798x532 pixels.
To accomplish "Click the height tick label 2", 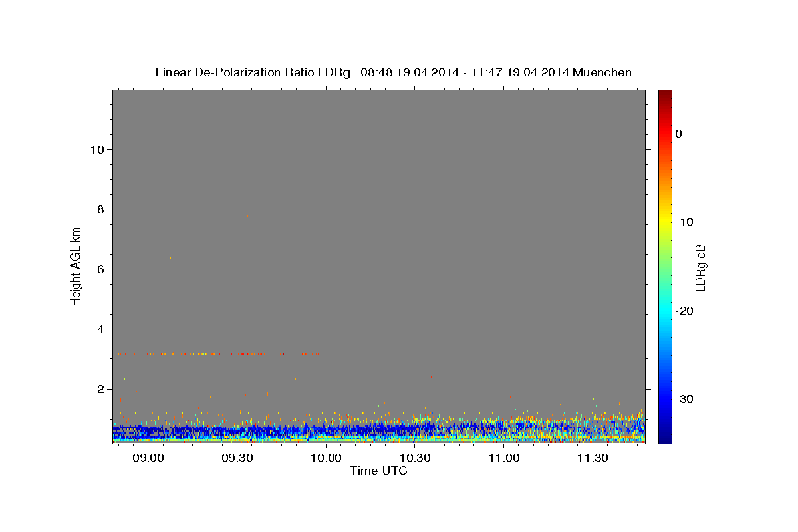I will (100, 388).
